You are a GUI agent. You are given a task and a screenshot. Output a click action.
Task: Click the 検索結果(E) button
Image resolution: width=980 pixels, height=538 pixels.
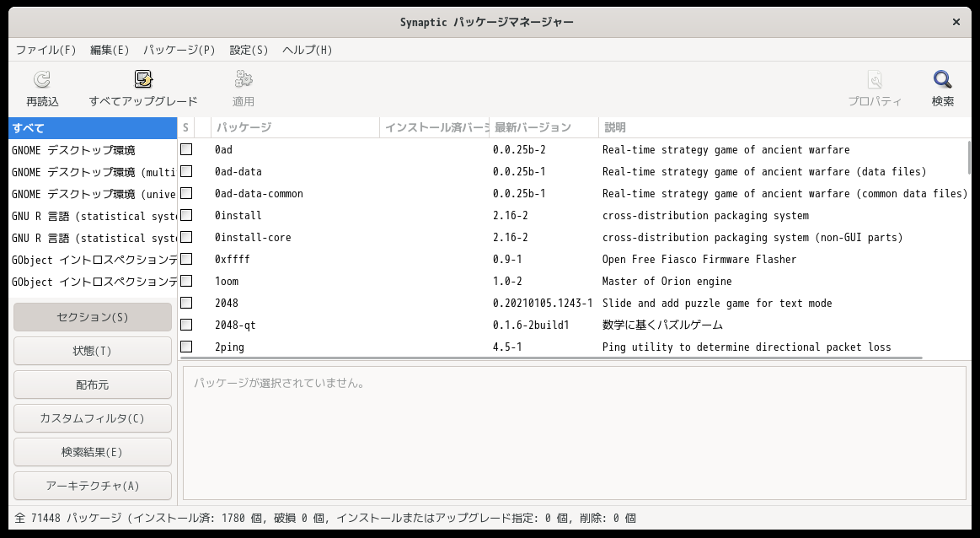(x=93, y=452)
